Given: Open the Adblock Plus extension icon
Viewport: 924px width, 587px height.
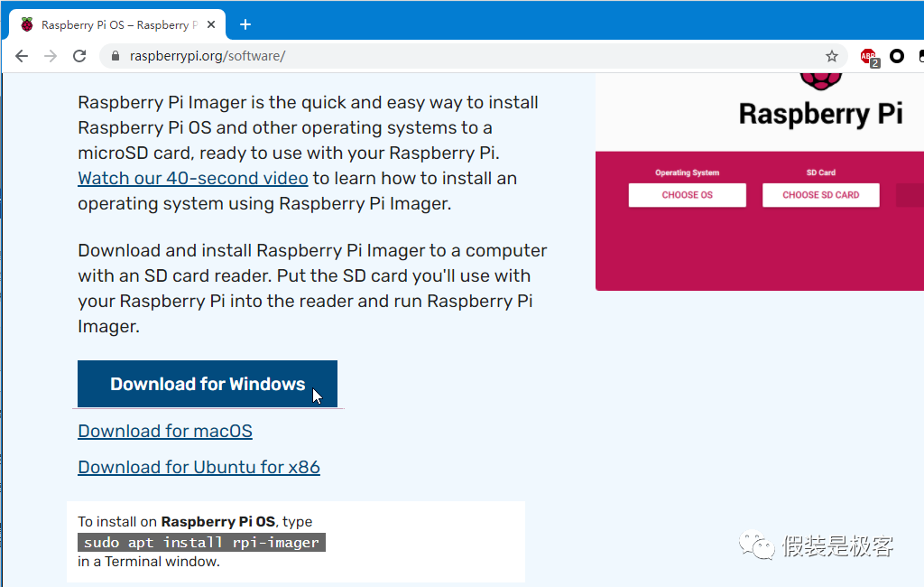Looking at the screenshot, I should point(869,57).
